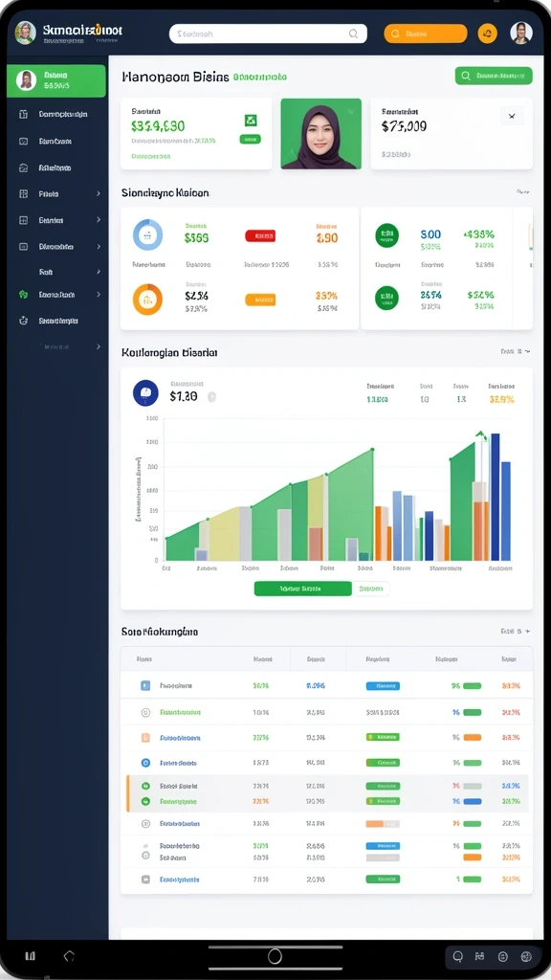Select the green highlighted profile item in sidebar
Image resolution: width=551 pixels, height=980 pixels.
tap(56, 80)
